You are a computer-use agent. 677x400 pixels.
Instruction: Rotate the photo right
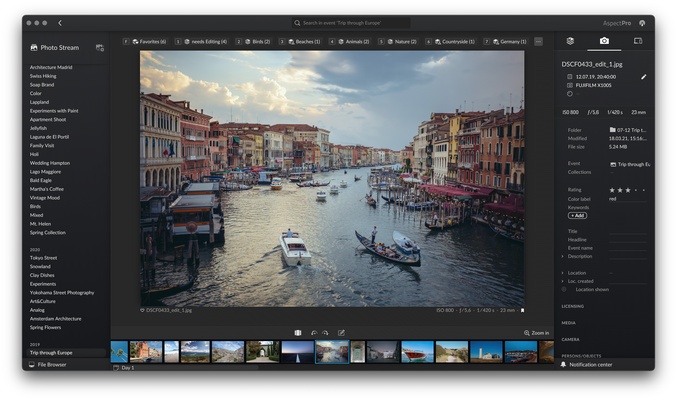pos(325,332)
